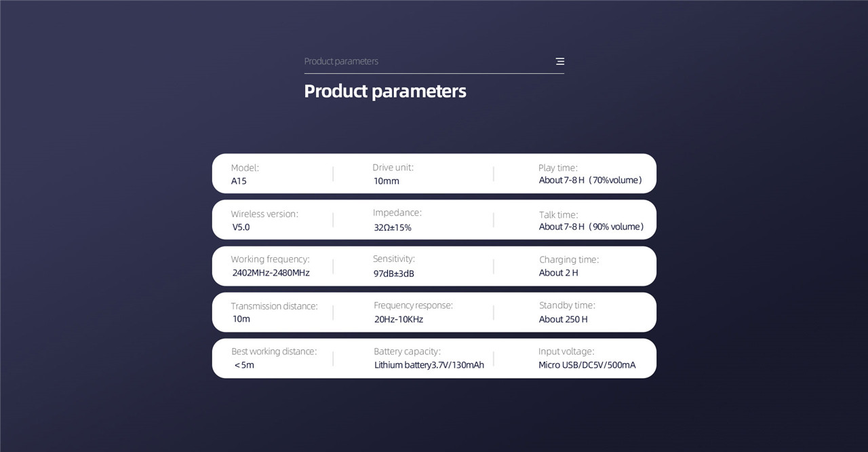Click the small Product parameters breadcrumb label

341,61
